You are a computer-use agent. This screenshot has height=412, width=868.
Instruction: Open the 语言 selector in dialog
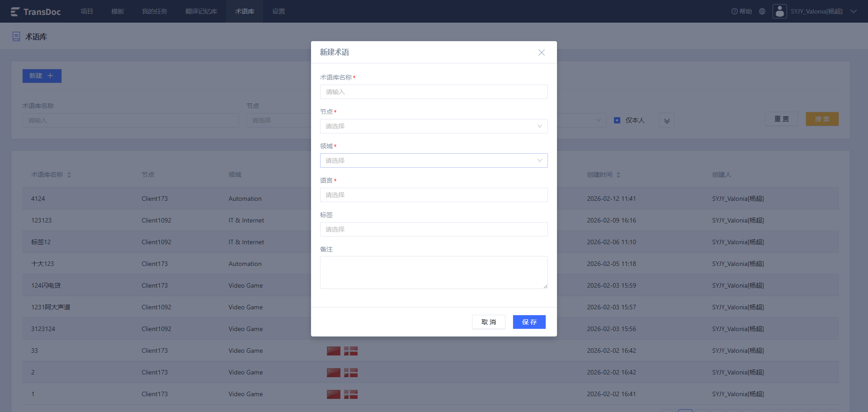click(x=434, y=195)
